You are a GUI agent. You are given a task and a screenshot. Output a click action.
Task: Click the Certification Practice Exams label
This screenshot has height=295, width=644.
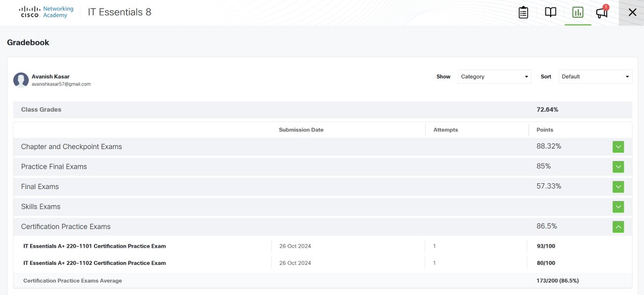(x=65, y=227)
